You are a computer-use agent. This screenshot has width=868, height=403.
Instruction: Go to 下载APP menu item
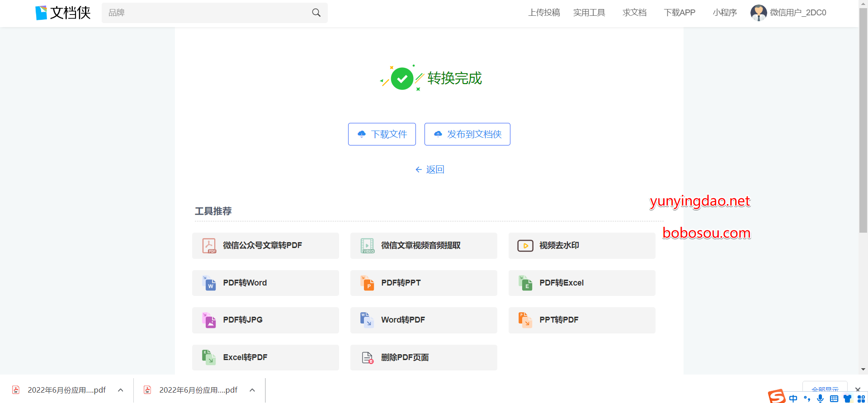click(x=679, y=13)
